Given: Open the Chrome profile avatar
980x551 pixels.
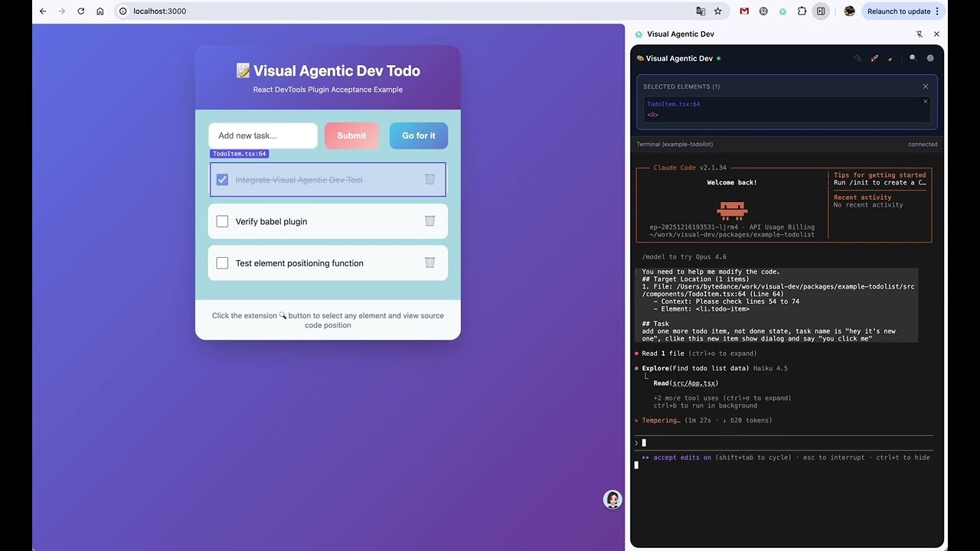Looking at the screenshot, I should tap(849, 11).
